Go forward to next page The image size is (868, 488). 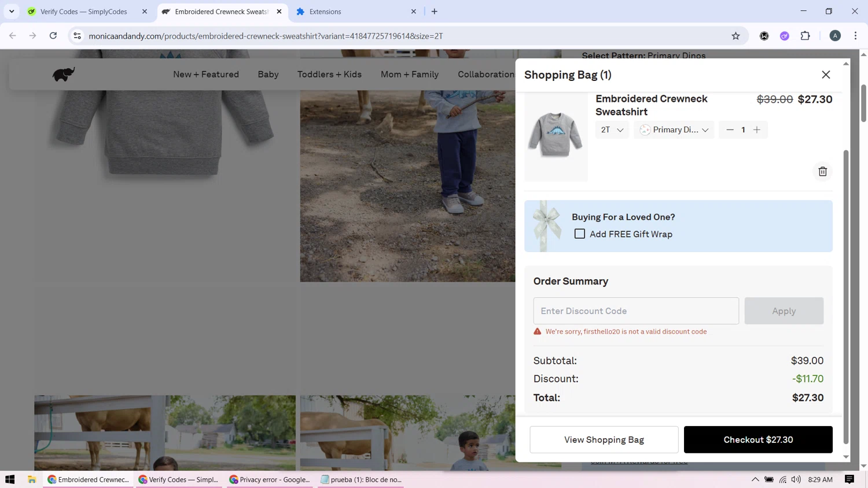pyautogui.click(x=33, y=36)
